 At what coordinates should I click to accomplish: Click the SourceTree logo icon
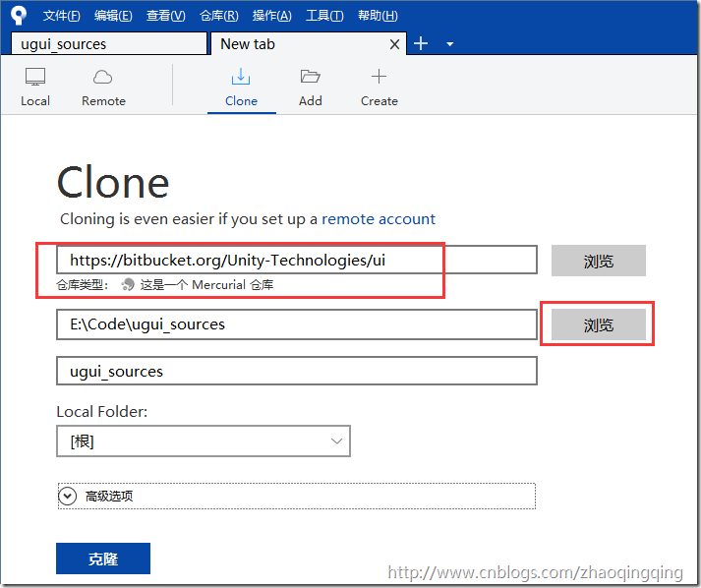(x=19, y=15)
